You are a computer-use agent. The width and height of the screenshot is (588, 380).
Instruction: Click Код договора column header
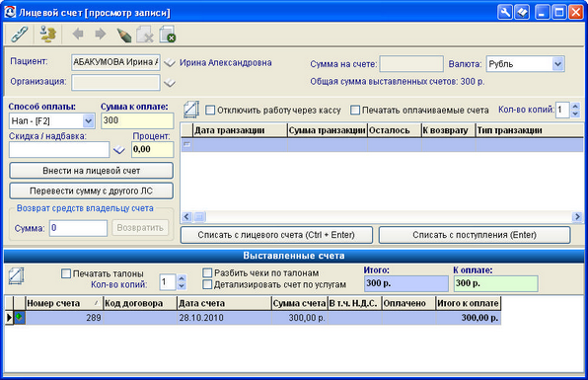pos(139,303)
